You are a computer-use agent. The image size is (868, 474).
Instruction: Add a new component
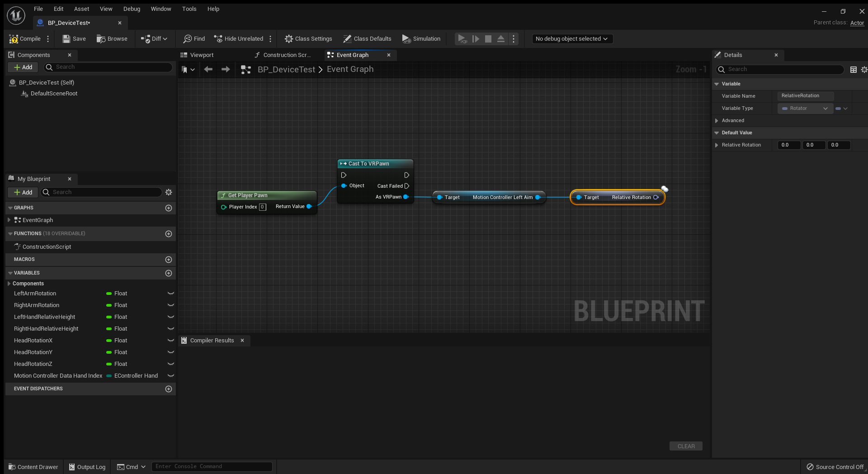23,67
